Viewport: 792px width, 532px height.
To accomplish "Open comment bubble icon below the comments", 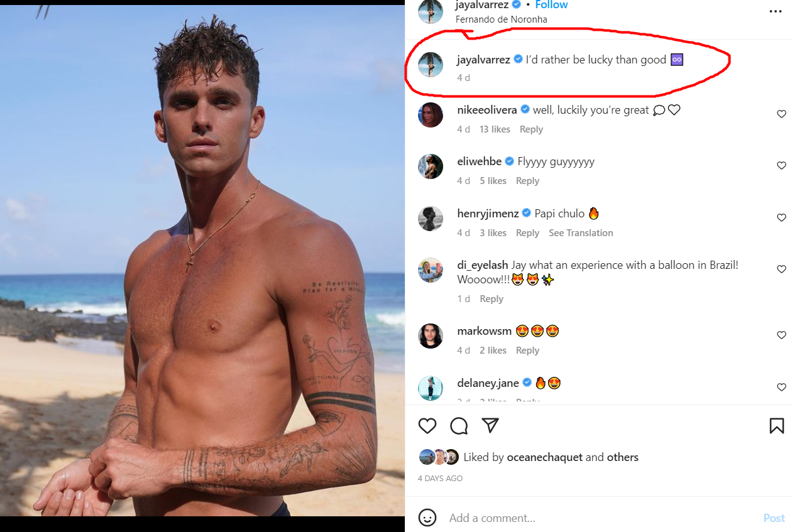I will pyautogui.click(x=459, y=426).
